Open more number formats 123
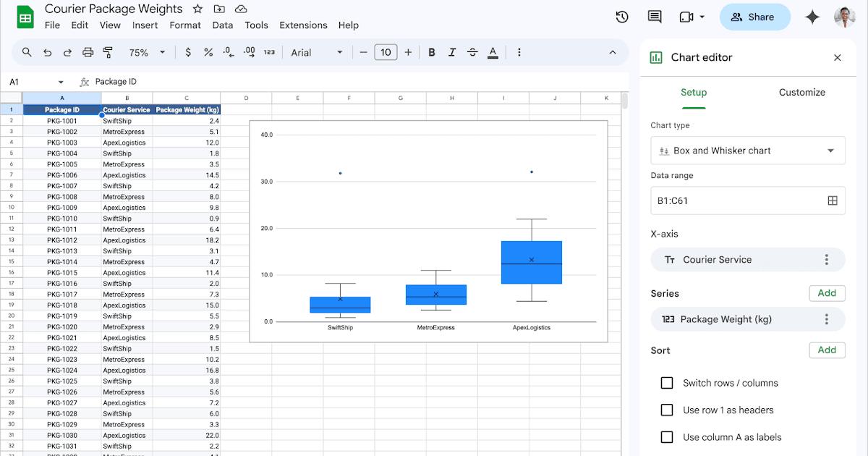 click(x=269, y=52)
